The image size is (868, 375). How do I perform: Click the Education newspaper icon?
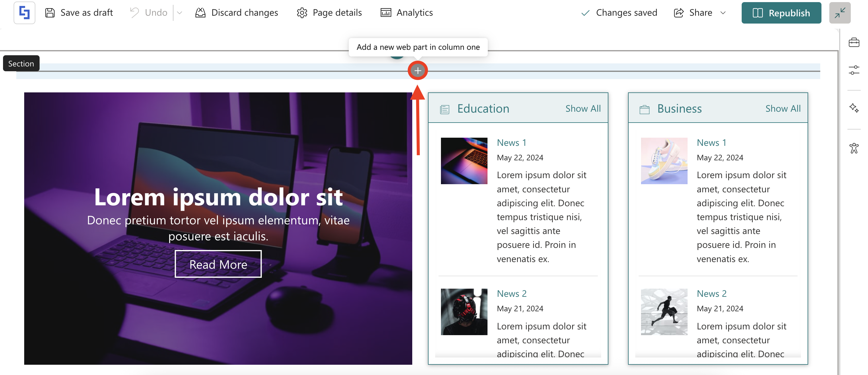(x=445, y=109)
